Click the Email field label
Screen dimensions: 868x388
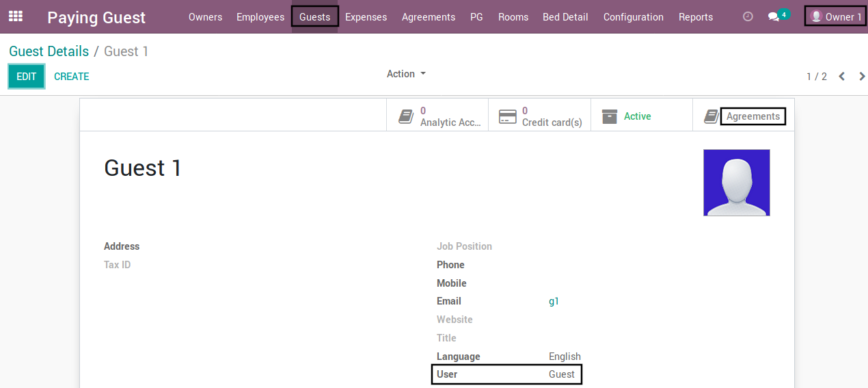[x=449, y=301]
